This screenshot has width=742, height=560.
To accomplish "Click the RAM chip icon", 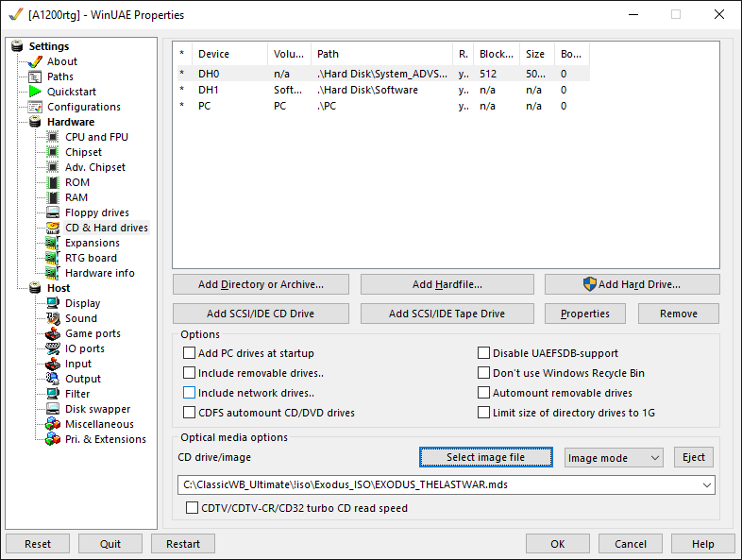I will tap(53, 197).
